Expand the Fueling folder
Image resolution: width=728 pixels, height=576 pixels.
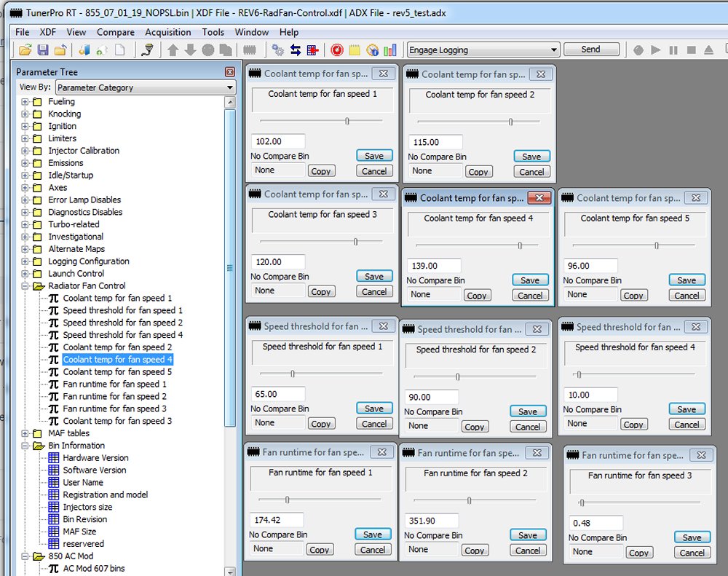click(25, 102)
